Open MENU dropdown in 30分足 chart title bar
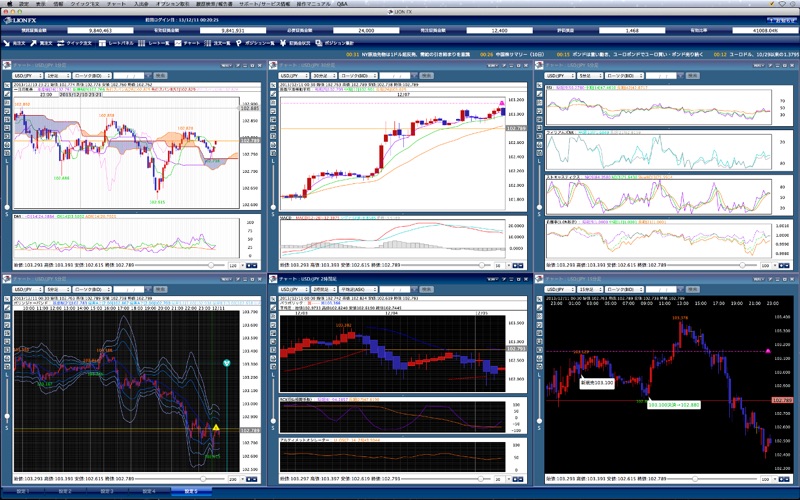Viewport: 800px width, 500px height. [x=492, y=66]
